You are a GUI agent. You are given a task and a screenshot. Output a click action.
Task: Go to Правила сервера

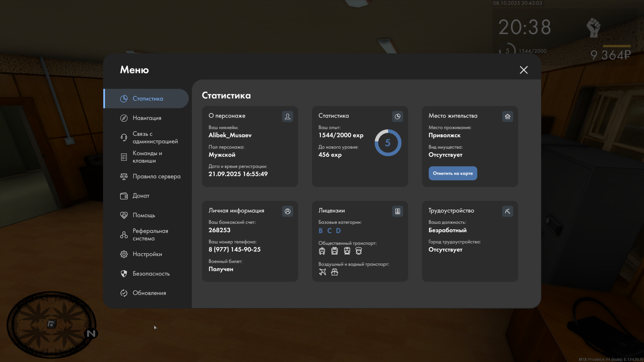click(156, 176)
